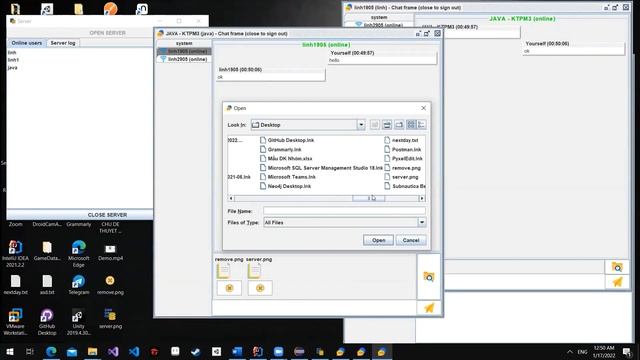Select linh1905 (online) in JAVA chat user list
640x360 pixels.
tap(184, 51)
